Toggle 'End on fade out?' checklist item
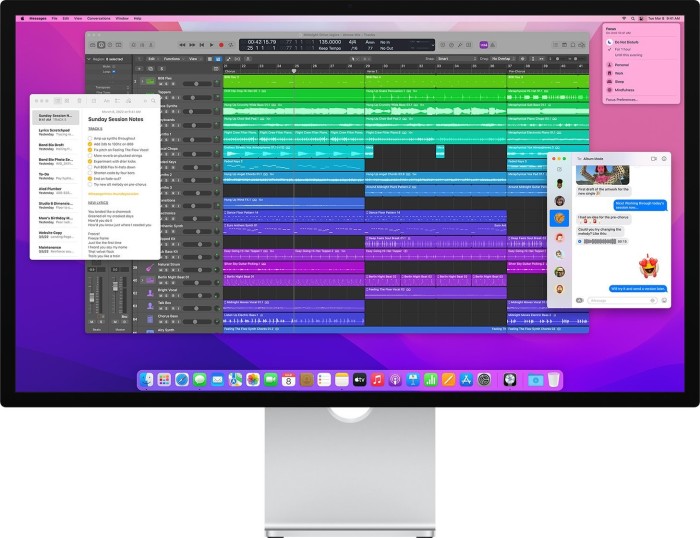 pyautogui.click(x=92, y=178)
